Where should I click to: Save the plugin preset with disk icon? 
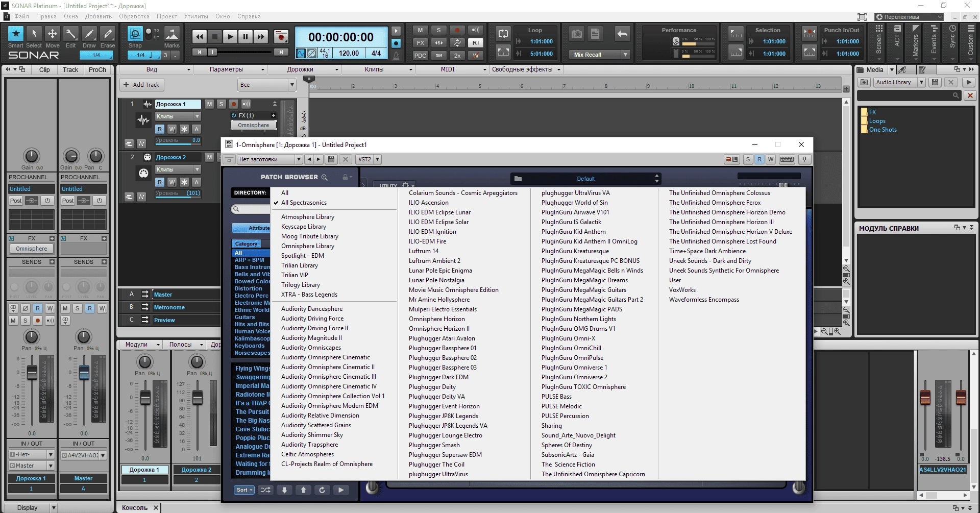331,159
